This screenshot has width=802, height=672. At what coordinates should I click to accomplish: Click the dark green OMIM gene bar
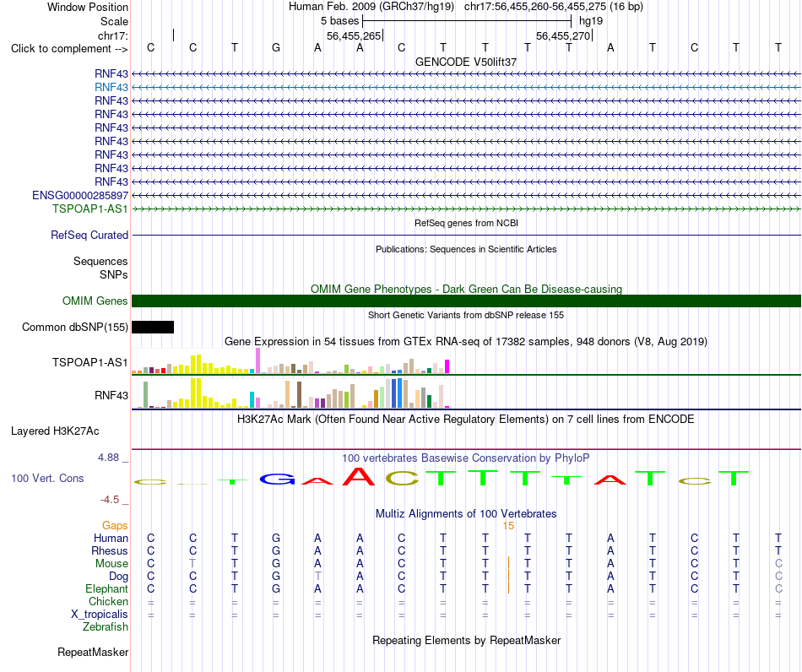466,301
